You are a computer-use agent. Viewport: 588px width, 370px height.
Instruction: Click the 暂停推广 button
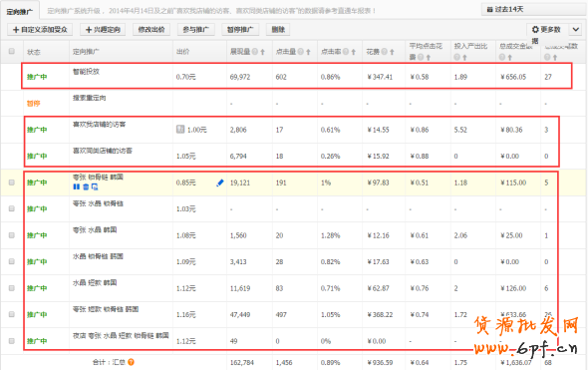tap(240, 29)
